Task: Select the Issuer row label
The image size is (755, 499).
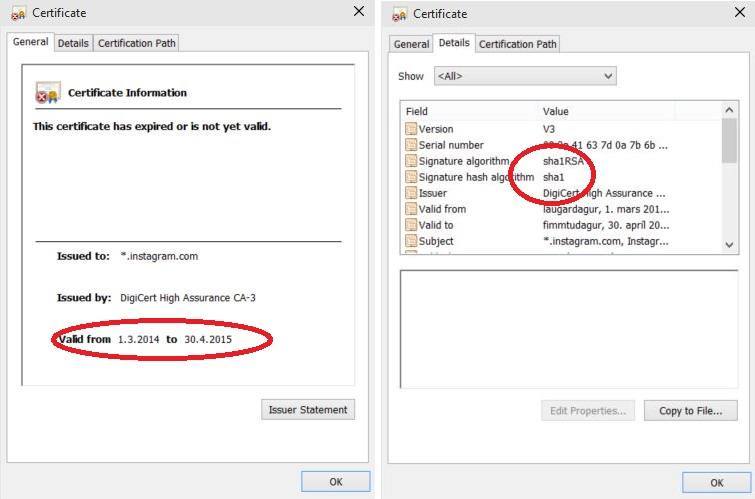Action: click(432, 193)
